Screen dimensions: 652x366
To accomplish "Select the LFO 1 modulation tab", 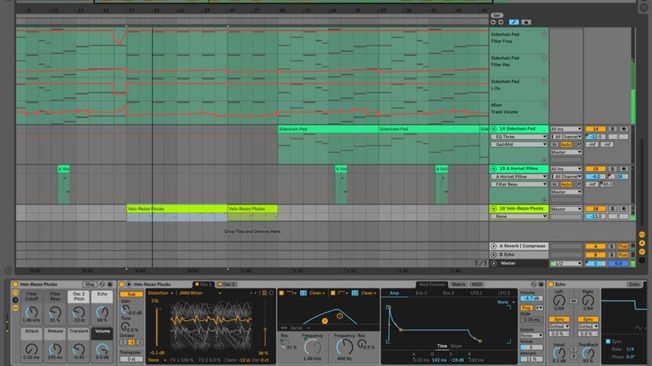I will [x=476, y=293].
